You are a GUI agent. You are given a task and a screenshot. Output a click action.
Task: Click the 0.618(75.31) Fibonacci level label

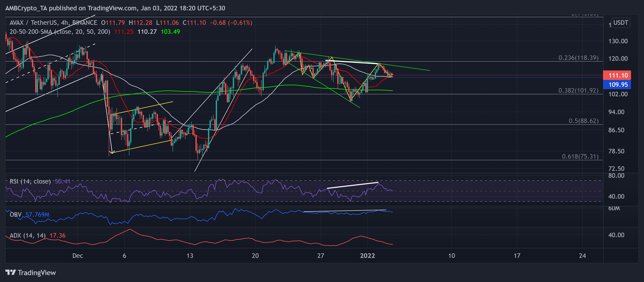pos(580,156)
